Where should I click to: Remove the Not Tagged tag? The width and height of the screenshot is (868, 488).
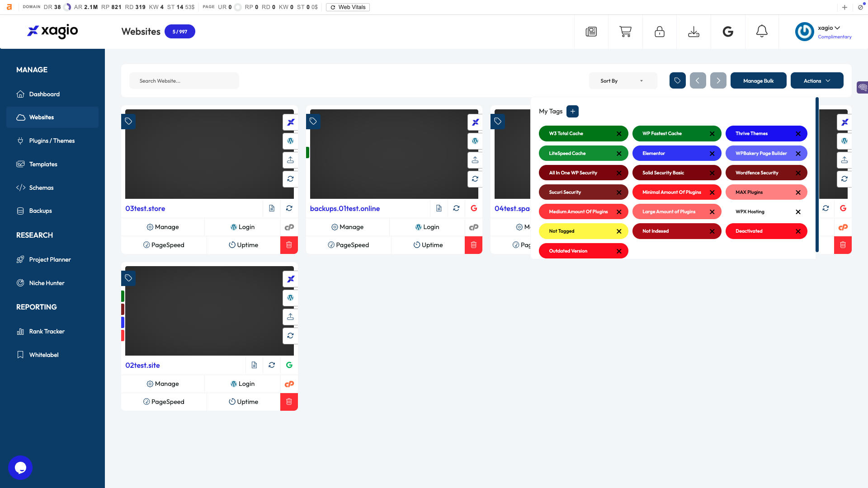click(x=619, y=231)
